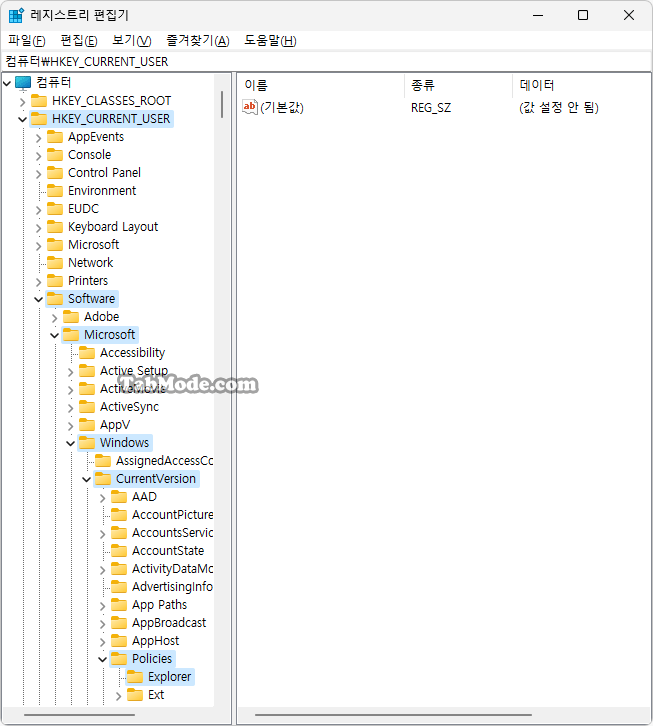Collapse the 컴퓨터 root node
Screen dimensions: 653x726
click(7, 83)
